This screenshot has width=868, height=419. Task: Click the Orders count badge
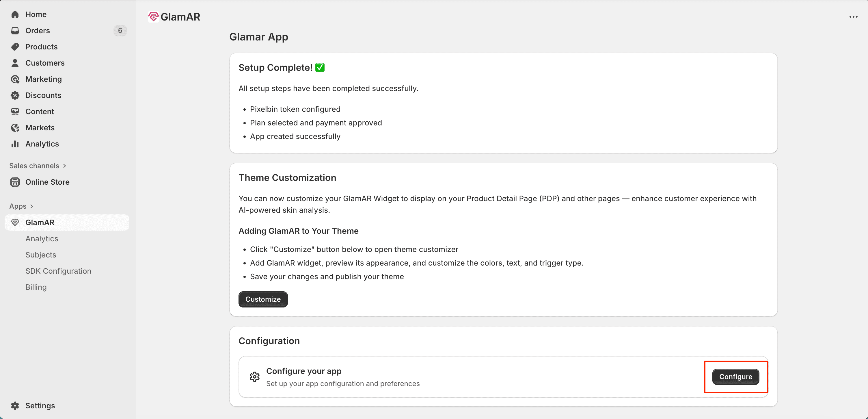click(120, 31)
